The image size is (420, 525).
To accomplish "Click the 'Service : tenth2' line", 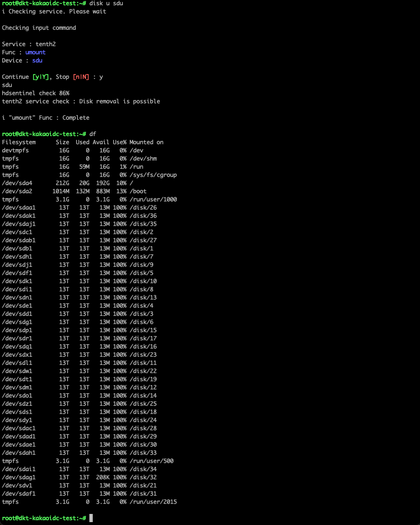I will (x=29, y=44).
